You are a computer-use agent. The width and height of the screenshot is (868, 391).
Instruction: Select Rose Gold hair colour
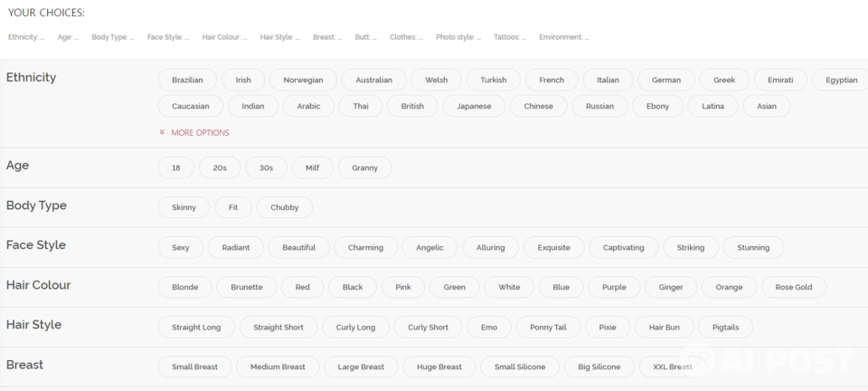pyautogui.click(x=793, y=287)
